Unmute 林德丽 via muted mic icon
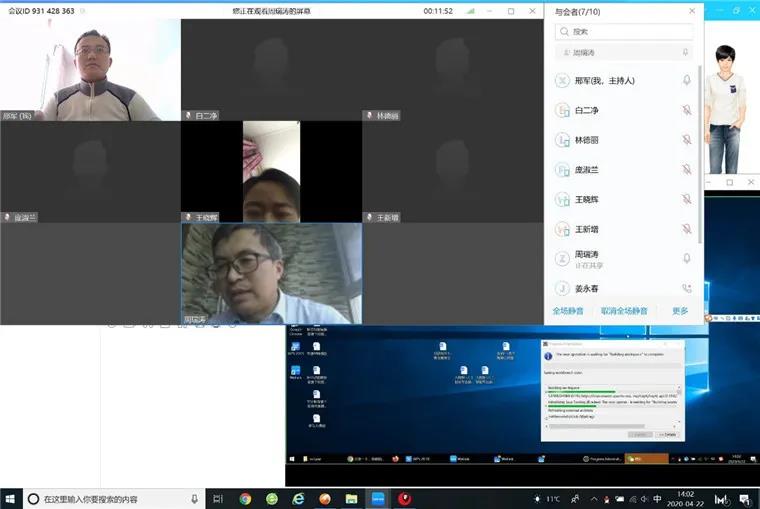 pyautogui.click(x=686, y=140)
